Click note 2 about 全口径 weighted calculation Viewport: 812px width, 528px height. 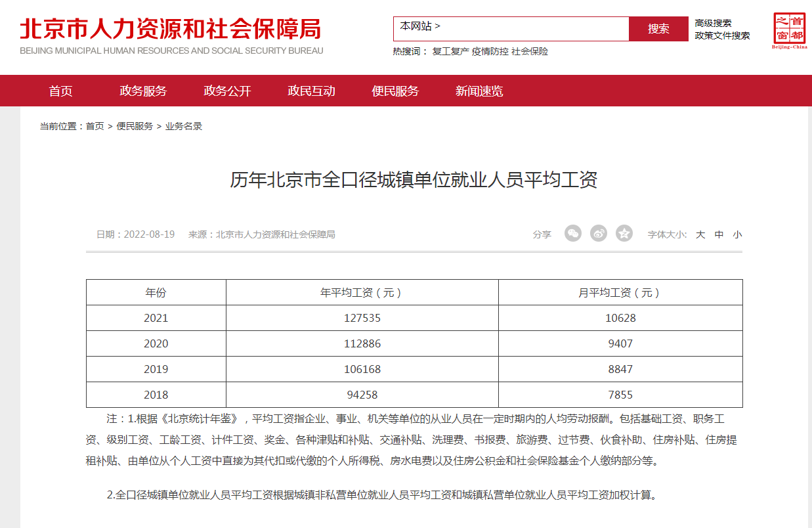pyautogui.click(x=381, y=495)
